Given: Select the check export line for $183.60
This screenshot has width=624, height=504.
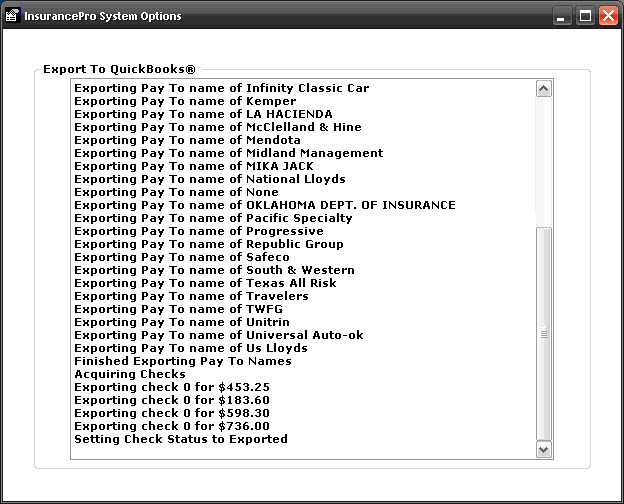Looking at the screenshot, I should pyautogui.click(x=172, y=400).
